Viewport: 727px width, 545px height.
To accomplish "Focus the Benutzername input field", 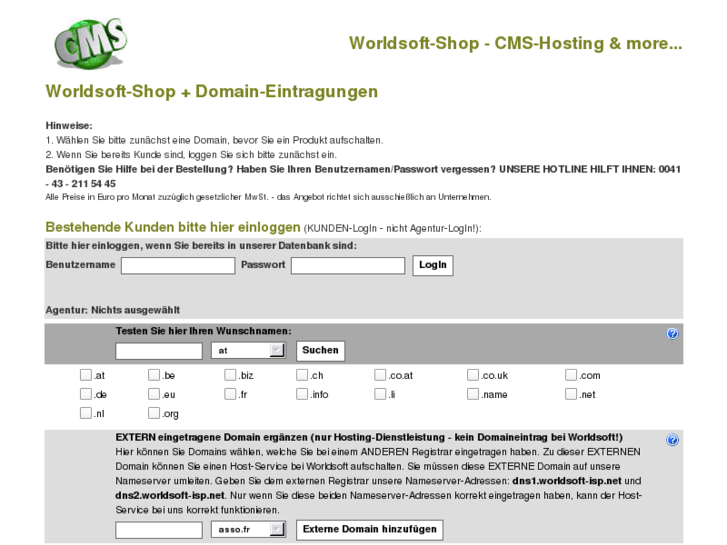I will click(178, 266).
